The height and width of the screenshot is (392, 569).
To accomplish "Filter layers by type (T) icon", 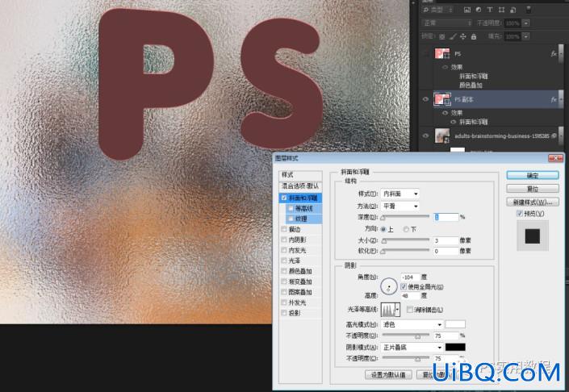I will pyautogui.click(x=490, y=10).
